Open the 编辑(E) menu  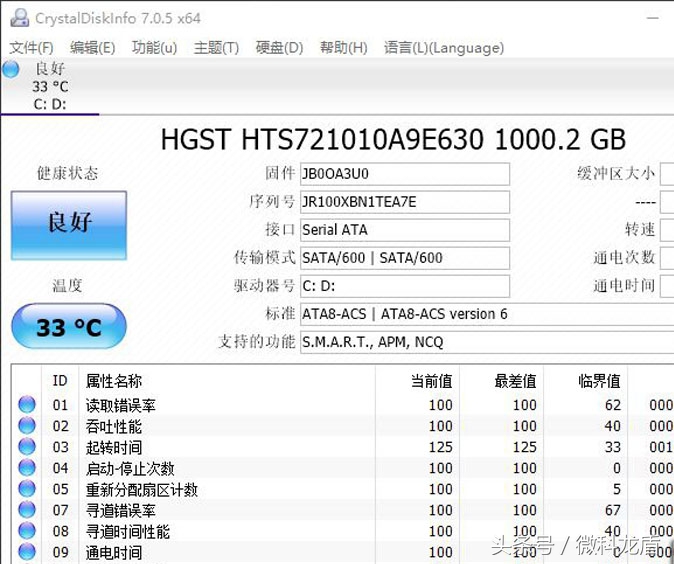92,47
